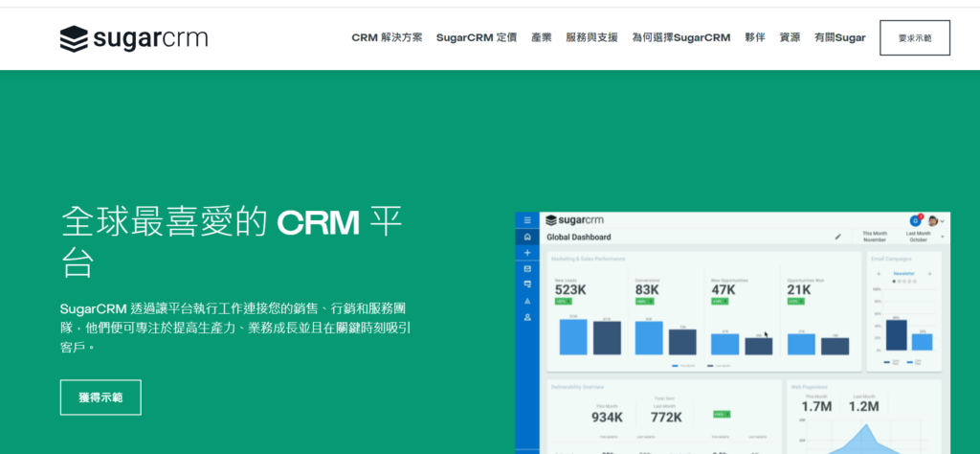
Task: Open the SugarCRM 定價 menu item
Action: 477,37
